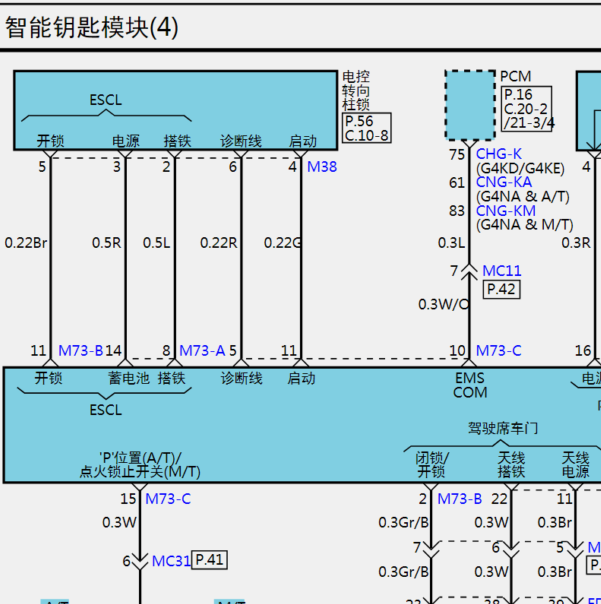Select the 驾驶席车门 group label
The width and height of the screenshot is (601, 604).
[503, 428]
